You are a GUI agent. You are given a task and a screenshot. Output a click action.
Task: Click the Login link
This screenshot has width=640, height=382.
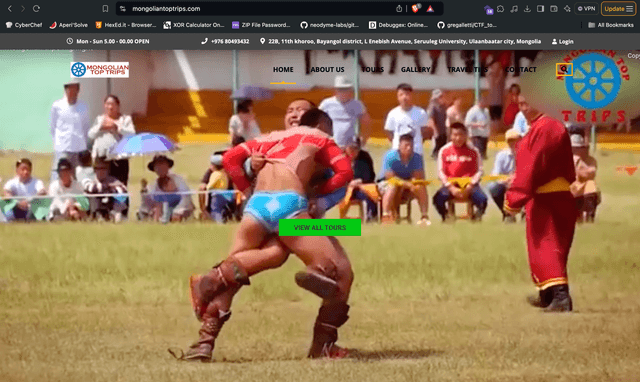coord(562,41)
